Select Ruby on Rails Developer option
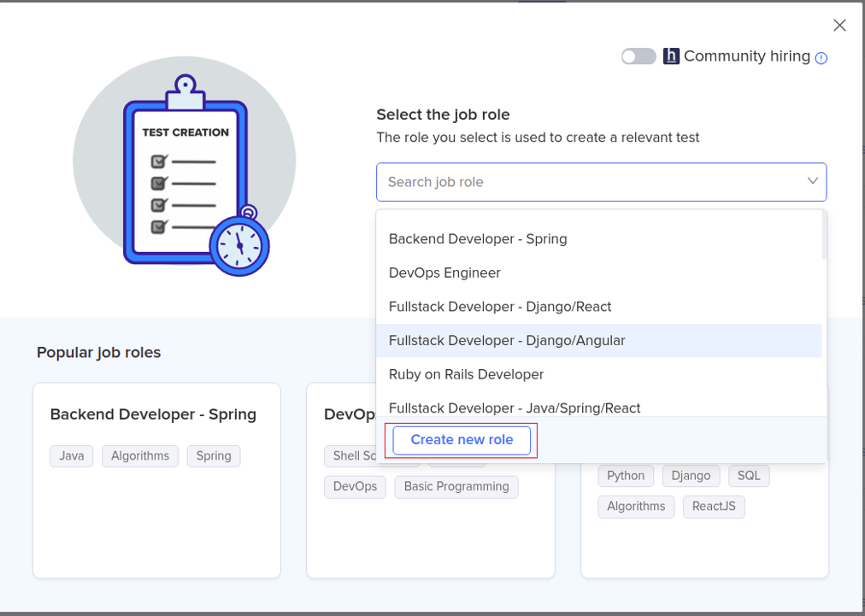The width and height of the screenshot is (865, 616). (466, 374)
